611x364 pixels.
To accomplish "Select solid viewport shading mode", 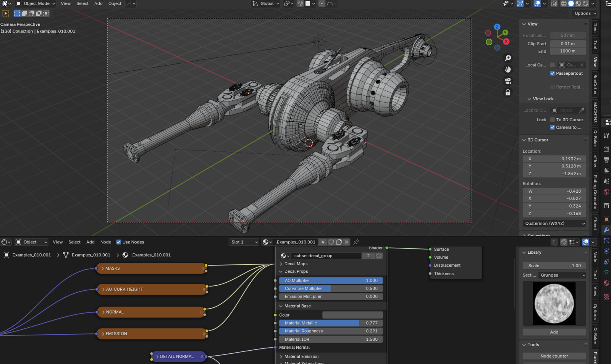I will pos(571,3).
